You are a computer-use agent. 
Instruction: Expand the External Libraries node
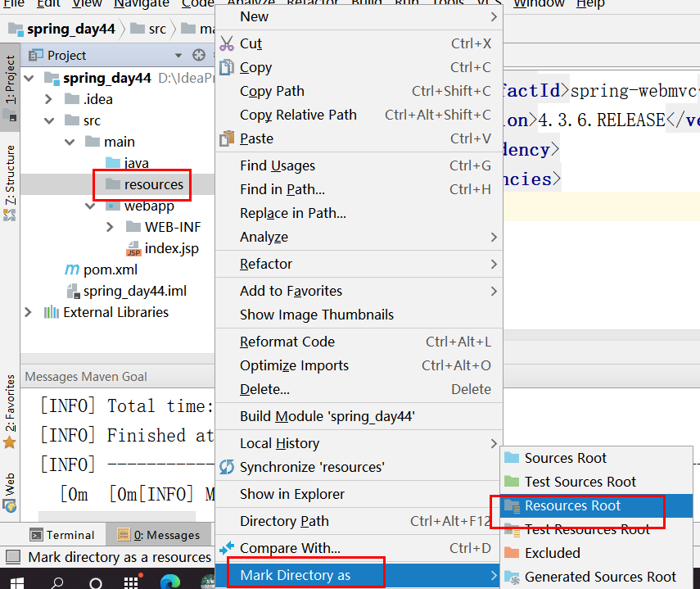point(29,312)
